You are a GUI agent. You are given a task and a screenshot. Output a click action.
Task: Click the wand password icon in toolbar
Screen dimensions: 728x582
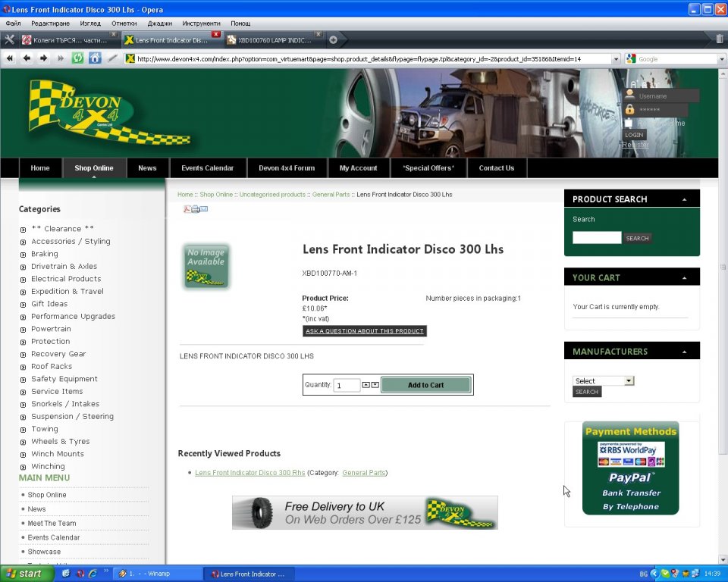point(112,58)
